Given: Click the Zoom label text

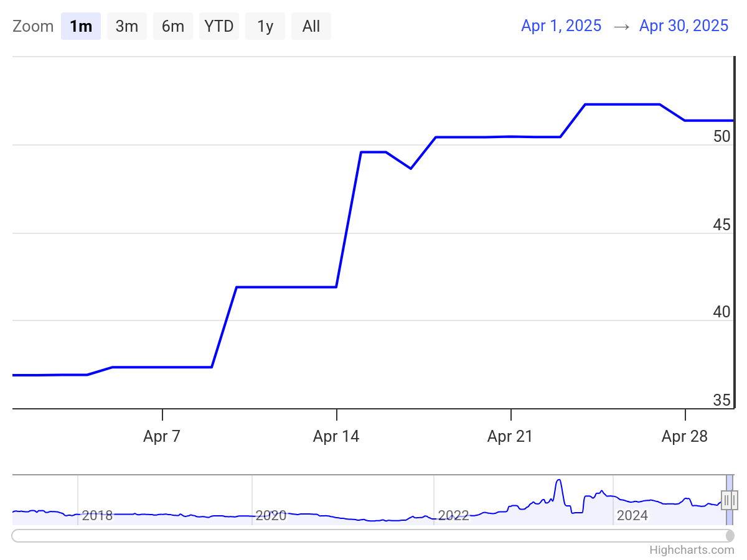Looking at the screenshot, I should click(x=33, y=26).
